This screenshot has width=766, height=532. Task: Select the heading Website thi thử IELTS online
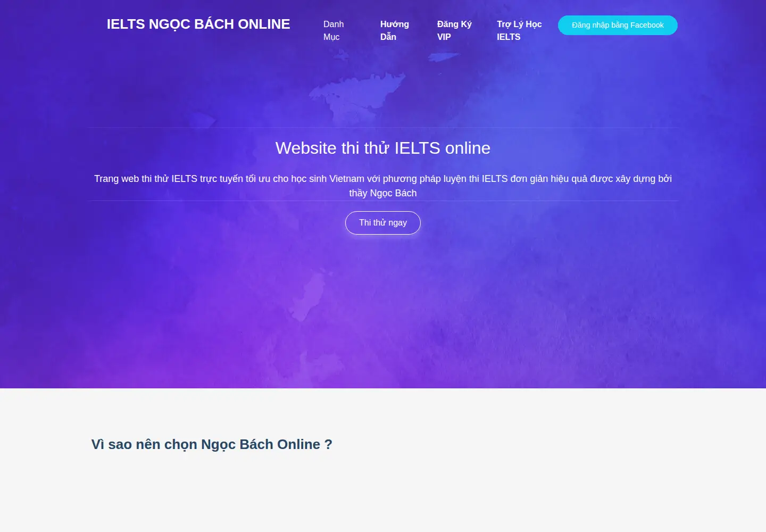pyautogui.click(x=383, y=148)
